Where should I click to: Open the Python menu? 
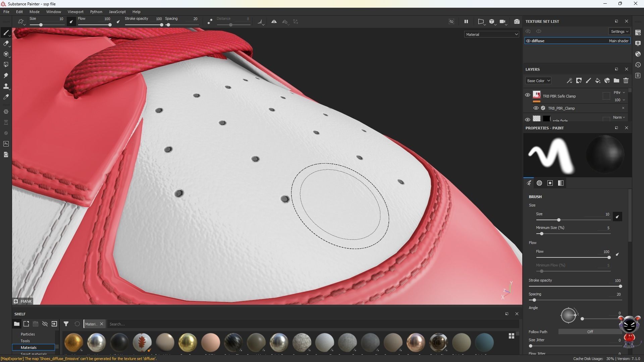coord(96,12)
